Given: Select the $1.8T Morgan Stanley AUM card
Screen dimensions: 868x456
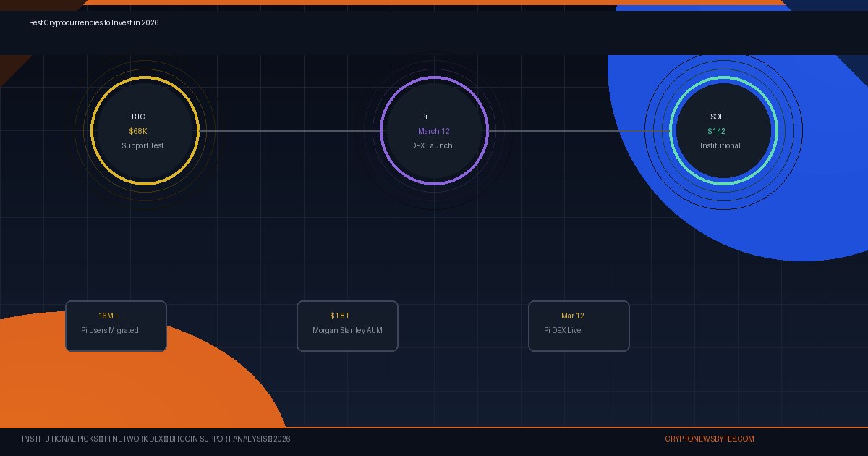Looking at the screenshot, I should click(347, 326).
